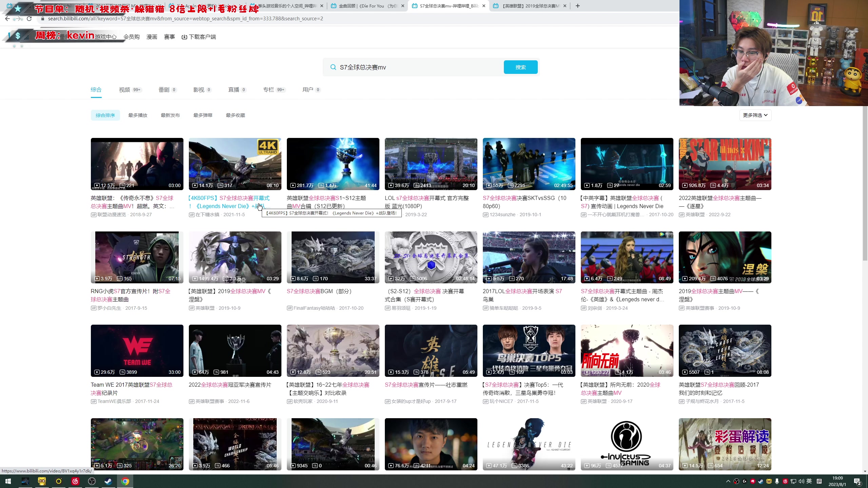Switch to the 直播 search tab
The width and height of the screenshot is (868, 488).
234,89
